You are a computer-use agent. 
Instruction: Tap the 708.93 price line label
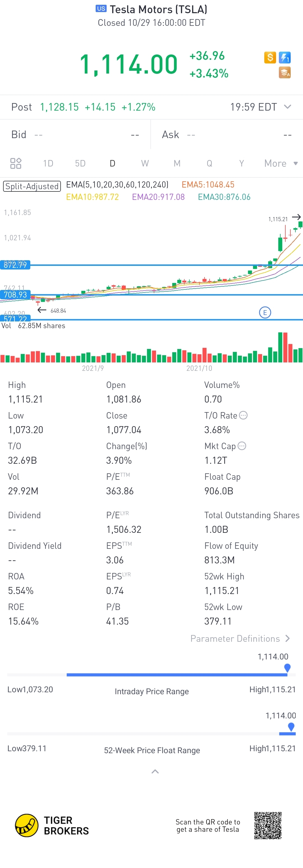(x=15, y=295)
